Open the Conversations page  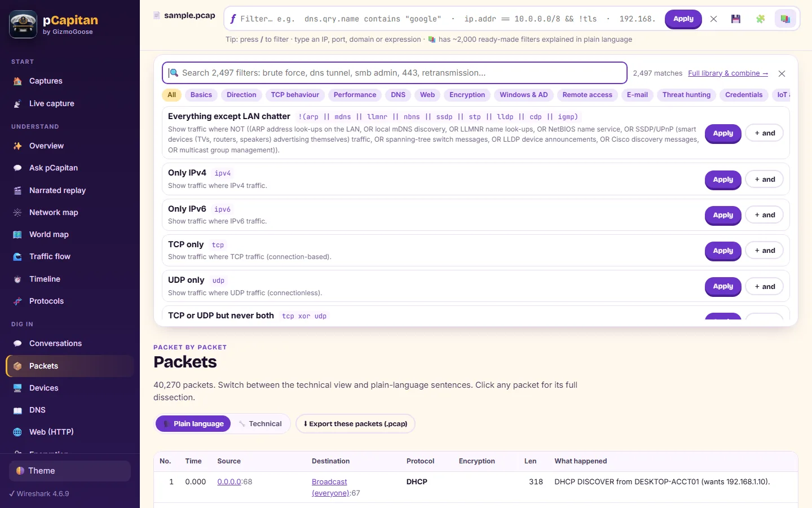[x=70, y=343]
